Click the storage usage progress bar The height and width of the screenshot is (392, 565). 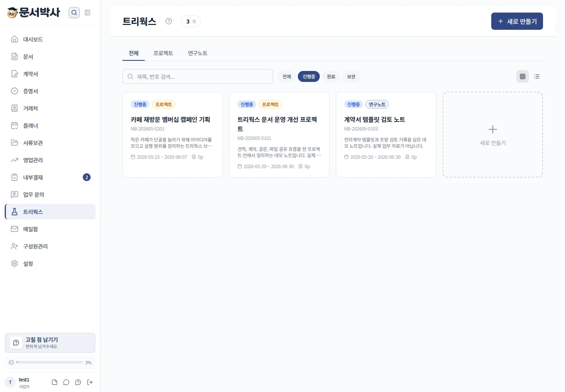pyautogui.click(x=50, y=362)
